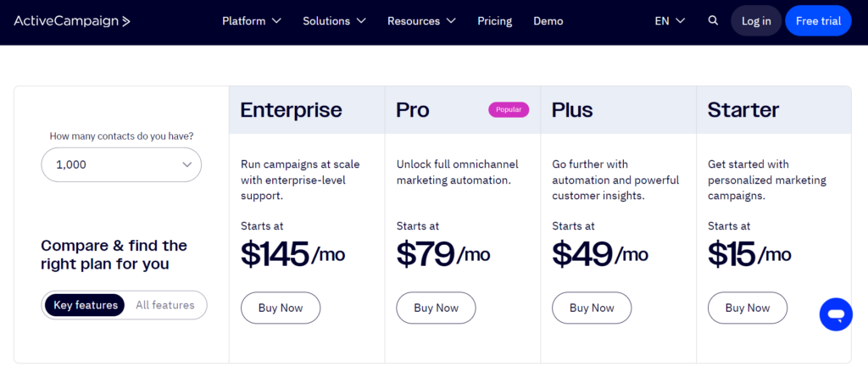Screen dimensions: 868x372
Task: Buy Now for Starter plan
Action: (747, 308)
